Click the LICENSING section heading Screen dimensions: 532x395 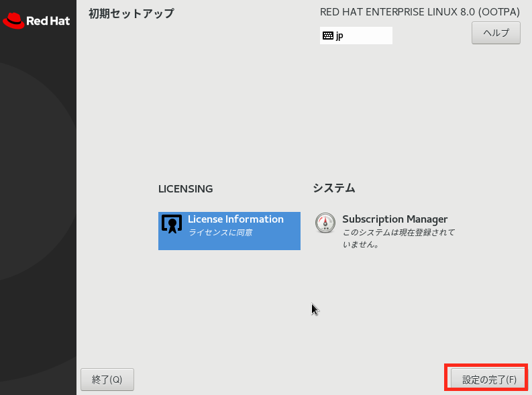pos(186,189)
